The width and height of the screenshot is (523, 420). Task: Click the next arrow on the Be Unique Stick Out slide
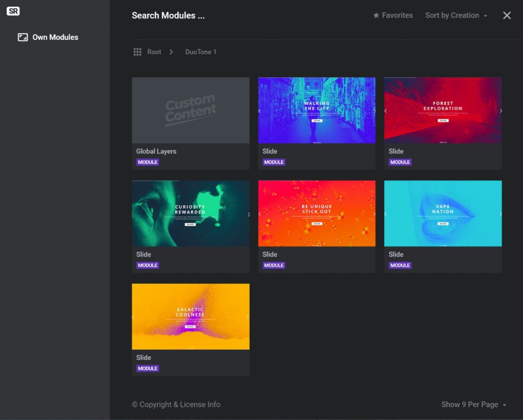tap(374, 214)
